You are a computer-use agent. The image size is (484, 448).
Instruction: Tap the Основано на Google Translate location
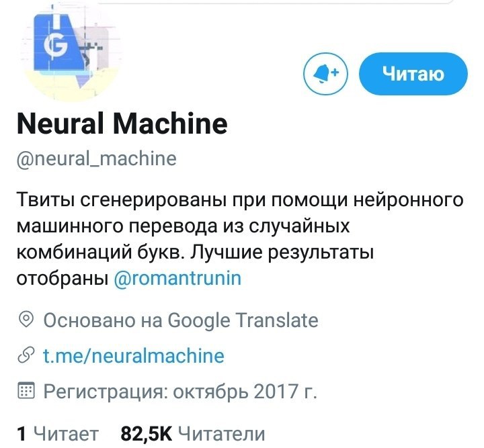tap(181, 320)
